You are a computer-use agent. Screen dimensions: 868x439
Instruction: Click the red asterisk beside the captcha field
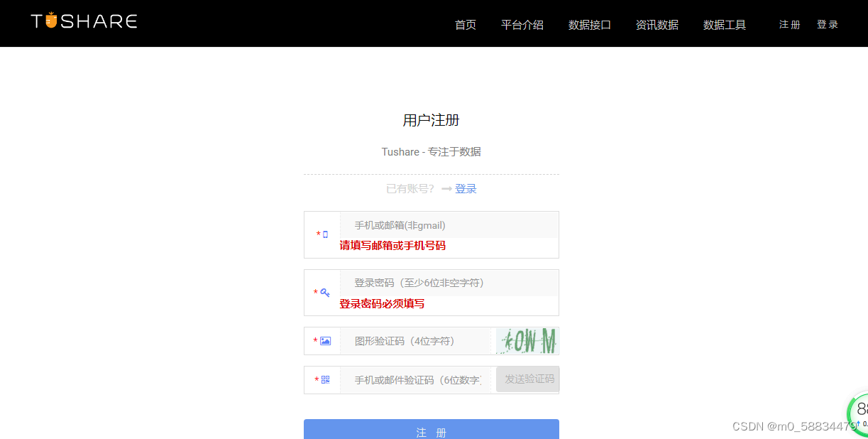tap(315, 341)
